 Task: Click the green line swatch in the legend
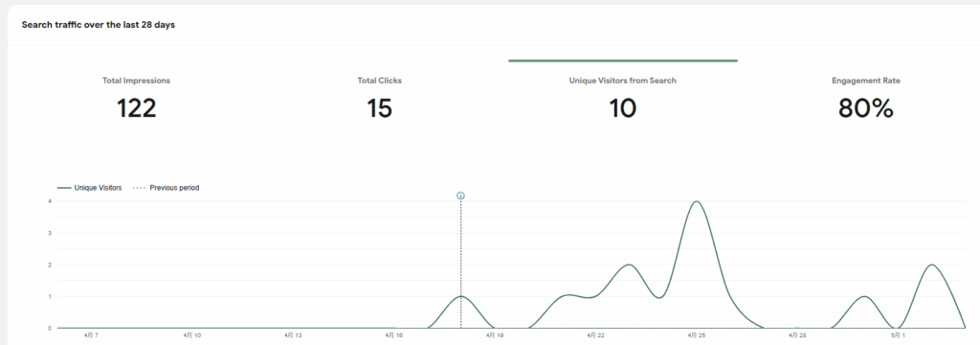coord(64,188)
